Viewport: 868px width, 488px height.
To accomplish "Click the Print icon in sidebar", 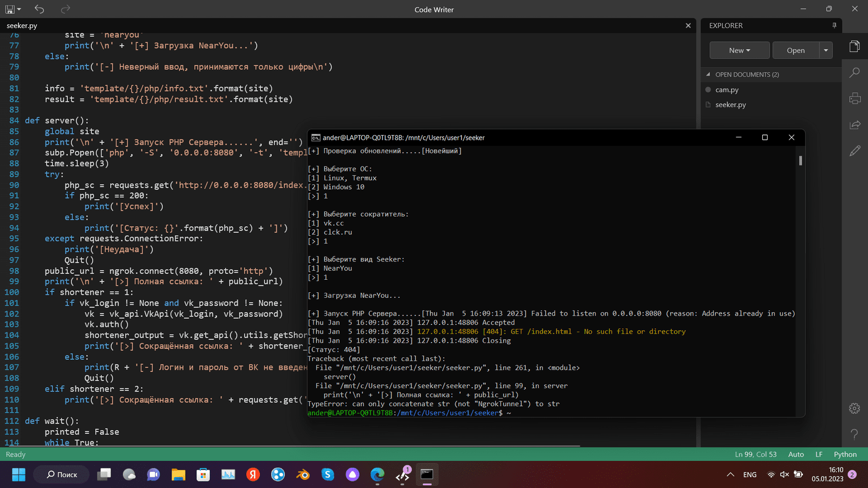I will (854, 98).
